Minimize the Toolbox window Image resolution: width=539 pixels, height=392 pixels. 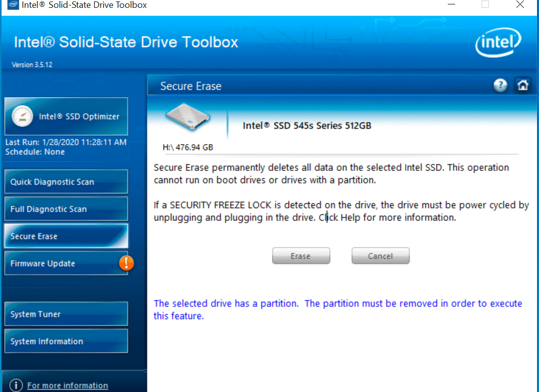[451, 4]
